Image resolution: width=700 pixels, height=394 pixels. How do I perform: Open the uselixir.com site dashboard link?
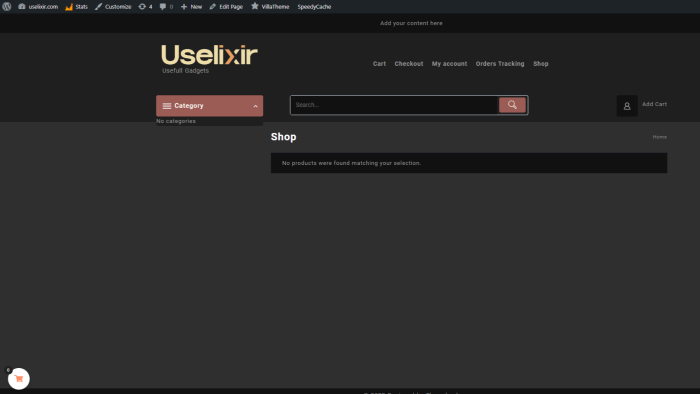click(x=38, y=7)
